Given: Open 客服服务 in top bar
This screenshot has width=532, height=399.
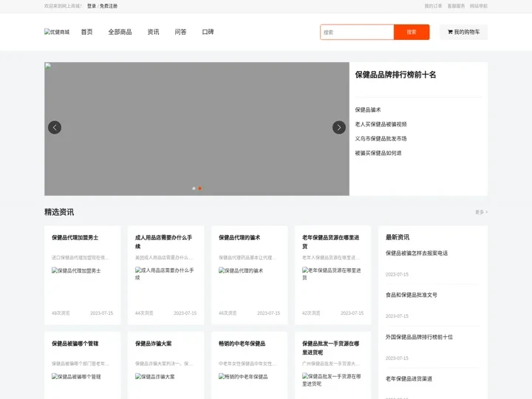Looking at the screenshot, I should 456,6.
